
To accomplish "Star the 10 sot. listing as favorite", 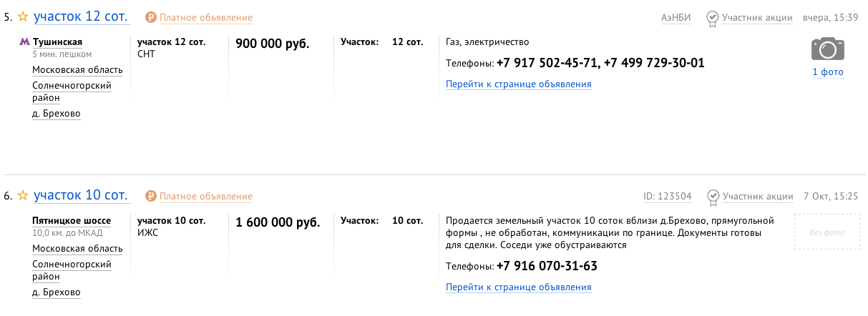I will coord(23,195).
